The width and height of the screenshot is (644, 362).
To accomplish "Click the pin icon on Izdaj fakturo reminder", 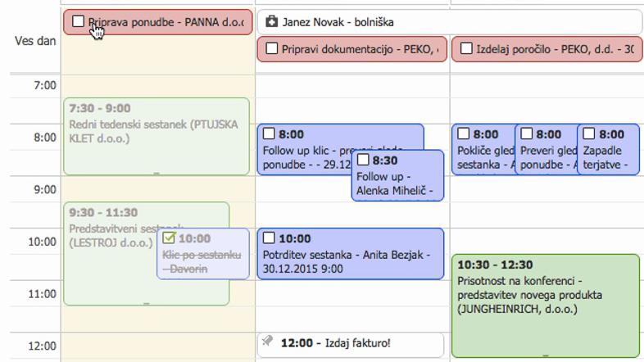I will (x=268, y=342).
